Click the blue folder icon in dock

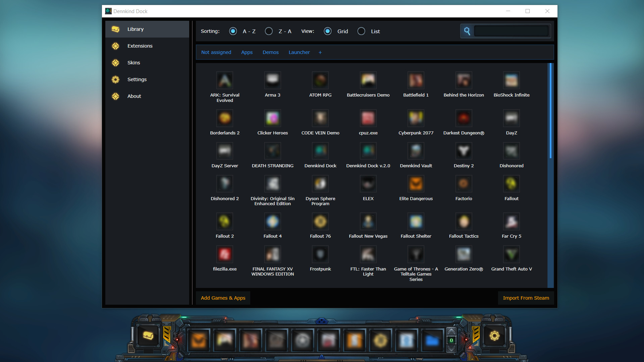(432, 341)
